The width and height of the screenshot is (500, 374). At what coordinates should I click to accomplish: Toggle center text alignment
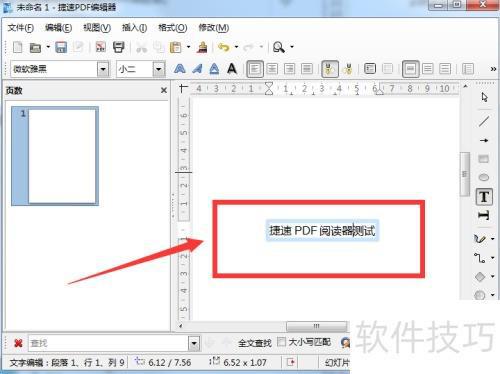tap(272, 69)
